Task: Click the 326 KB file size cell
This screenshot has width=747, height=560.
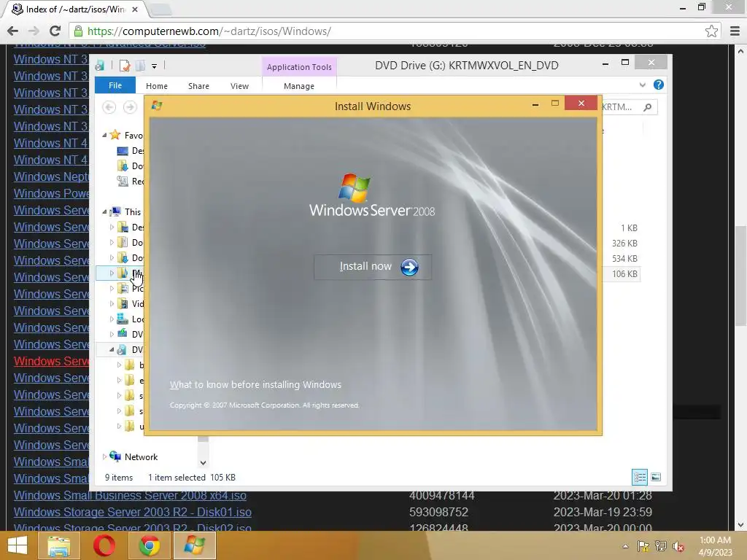Action: click(624, 244)
